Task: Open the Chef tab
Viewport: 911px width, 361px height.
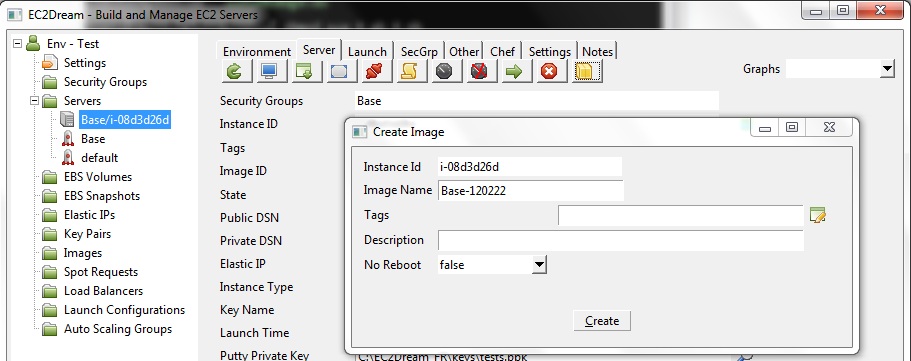Action: pyautogui.click(x=503, y=52)
